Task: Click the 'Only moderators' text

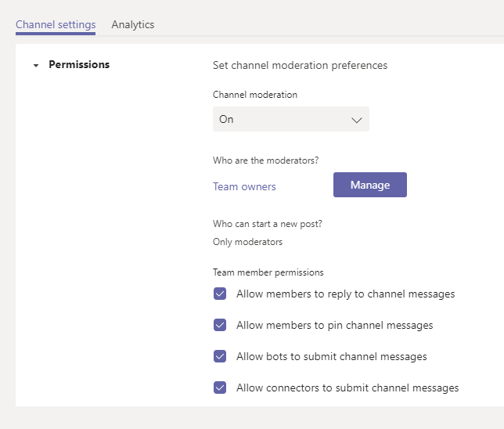Action: tap(247, 242)
